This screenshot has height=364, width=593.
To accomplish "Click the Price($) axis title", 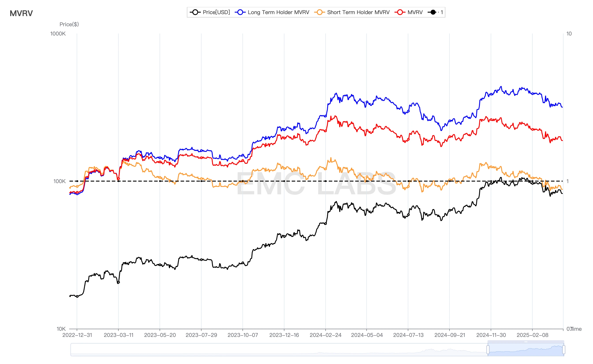I will [x=69, y=24].
